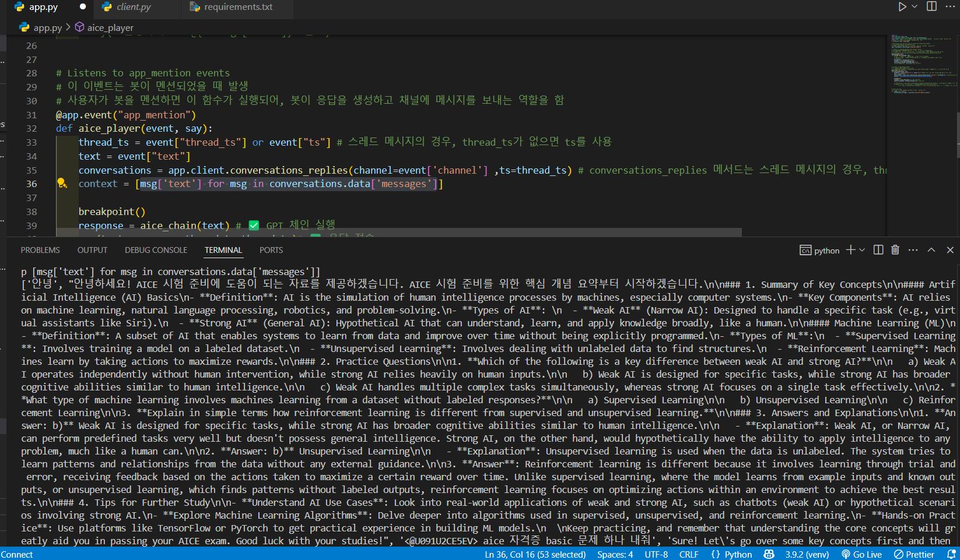
Task: Close the bottom panel
Action: click(950, 250)
